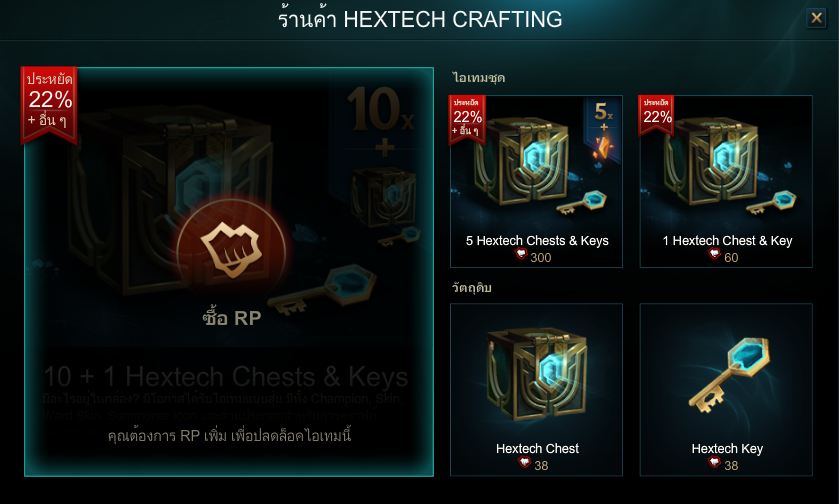Click the RP fist icon in red circle
The image size is (839, 504).
(231, 251)
